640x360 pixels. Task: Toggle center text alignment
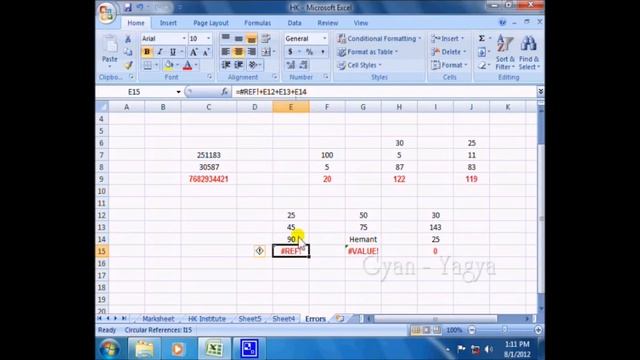(x=238, y=52)
